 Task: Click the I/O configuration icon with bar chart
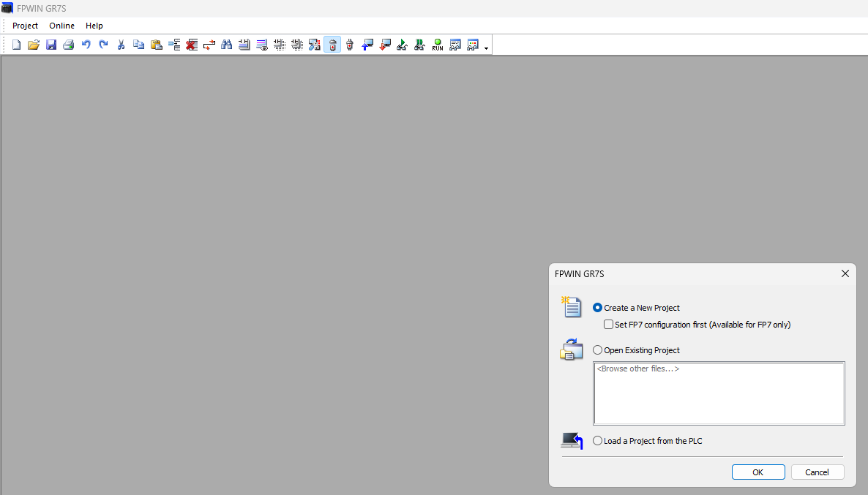point(315,45)
